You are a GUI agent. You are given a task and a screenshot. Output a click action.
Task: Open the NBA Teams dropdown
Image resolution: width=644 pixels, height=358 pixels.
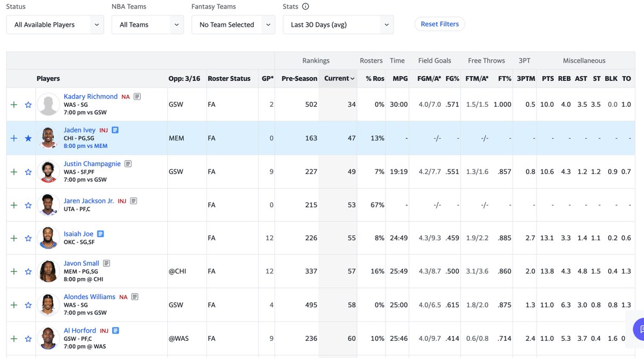pyautogui.click(x=148, y=25)
